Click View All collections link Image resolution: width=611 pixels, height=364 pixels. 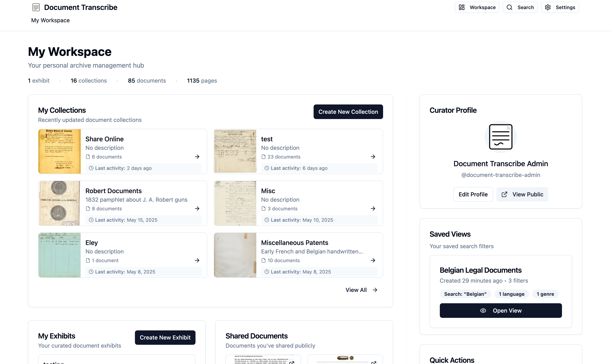pyautogui.click(x=361, y=290)
